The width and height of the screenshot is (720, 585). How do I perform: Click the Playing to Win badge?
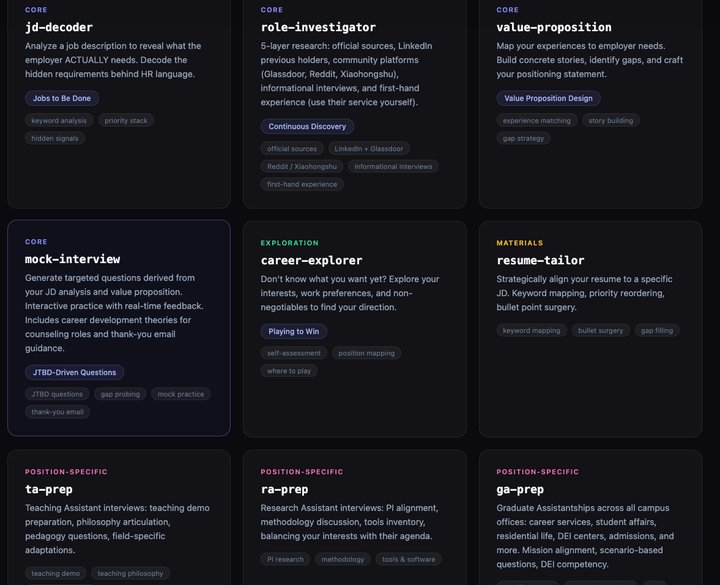(293, 332)
